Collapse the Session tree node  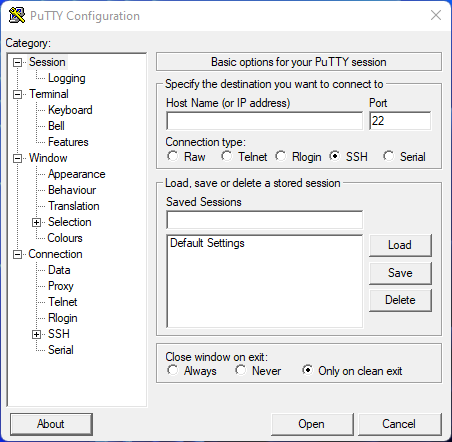point(17,62)
